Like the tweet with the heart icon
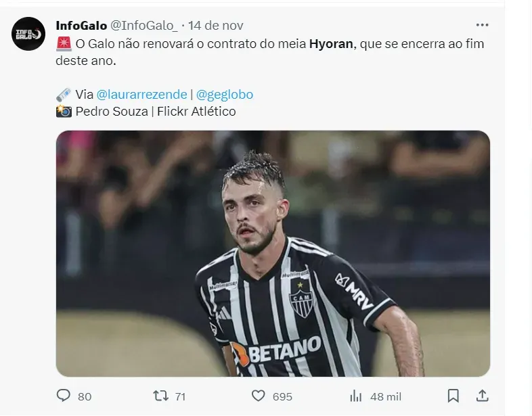This screenshot has width=532, height=416. (x=258, y=395)
